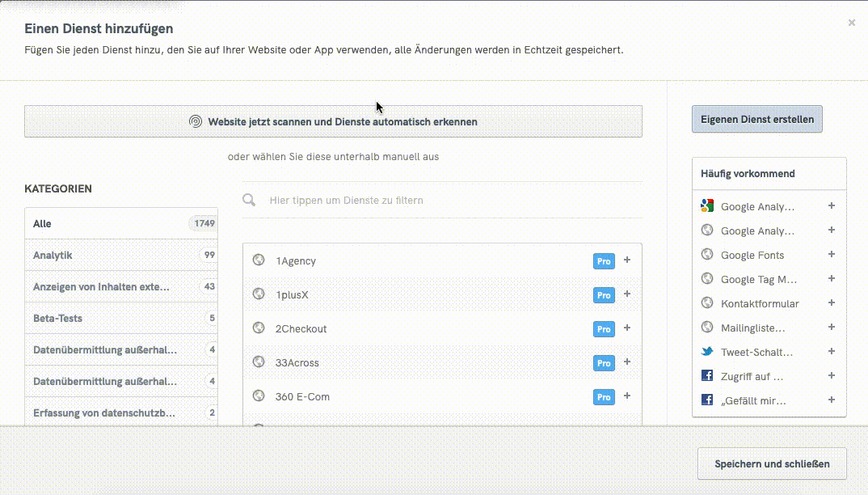Click the Tweet-Schaltfläche Twitter bird icon
This screenshot has width=868, height=495.
707,352
